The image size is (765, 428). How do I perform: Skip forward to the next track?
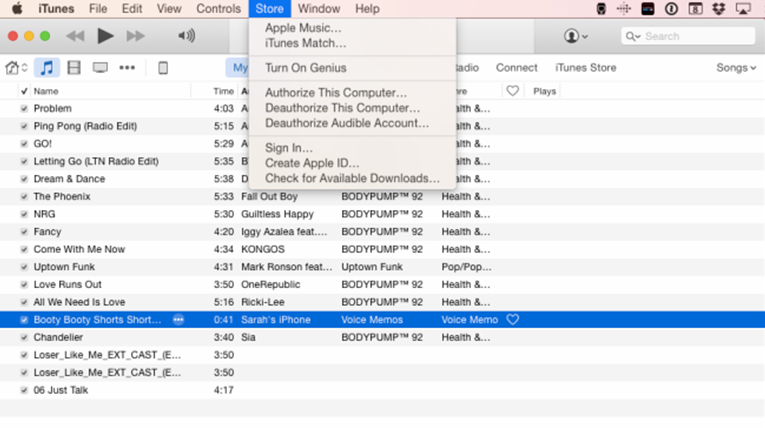[135, 36]
